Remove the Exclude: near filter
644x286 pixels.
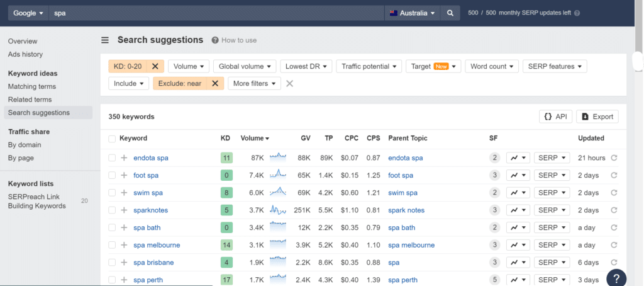point(215,84)
